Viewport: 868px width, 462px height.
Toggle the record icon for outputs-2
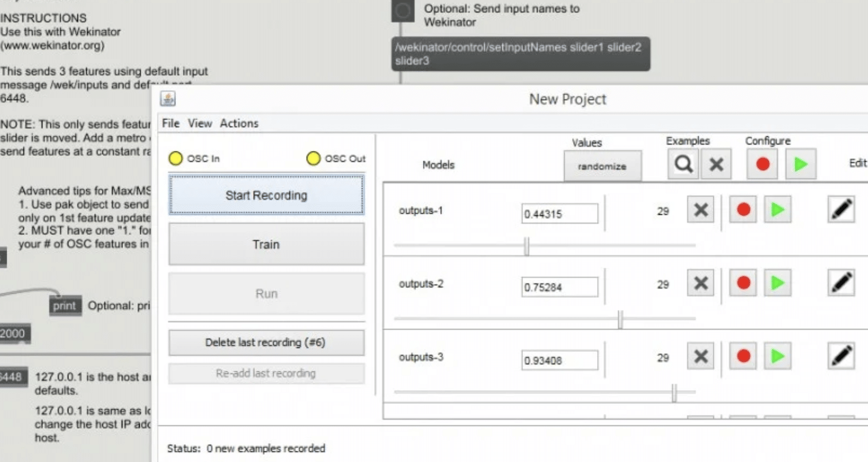pos(743,283)
